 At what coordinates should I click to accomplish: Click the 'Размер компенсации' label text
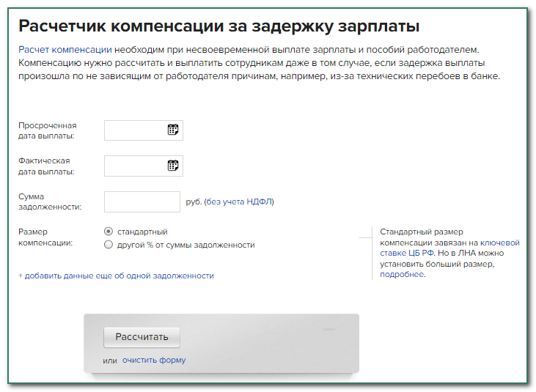coord(45,237)
